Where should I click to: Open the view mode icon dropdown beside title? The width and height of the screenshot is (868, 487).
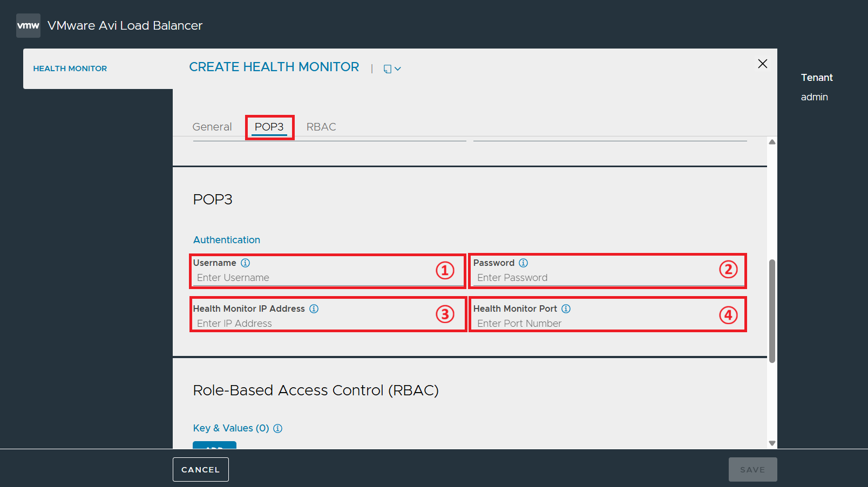click(x=392, y=68)
